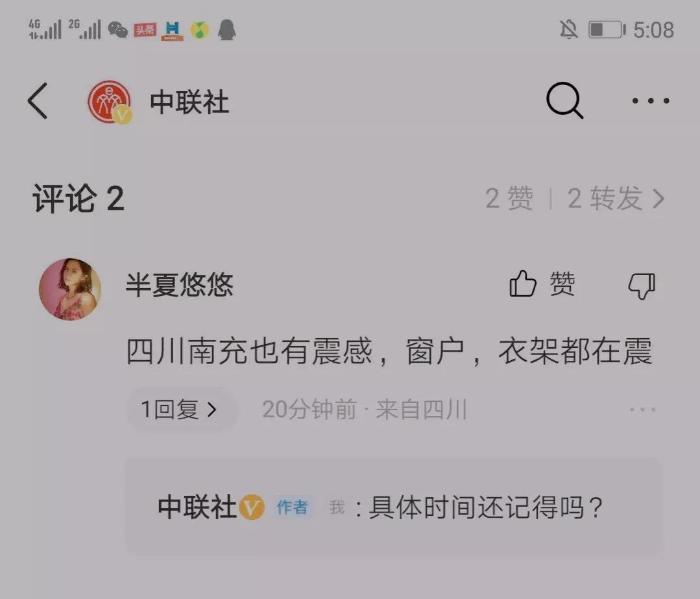Tap the WeChat status bar icon

coord(117,31)
